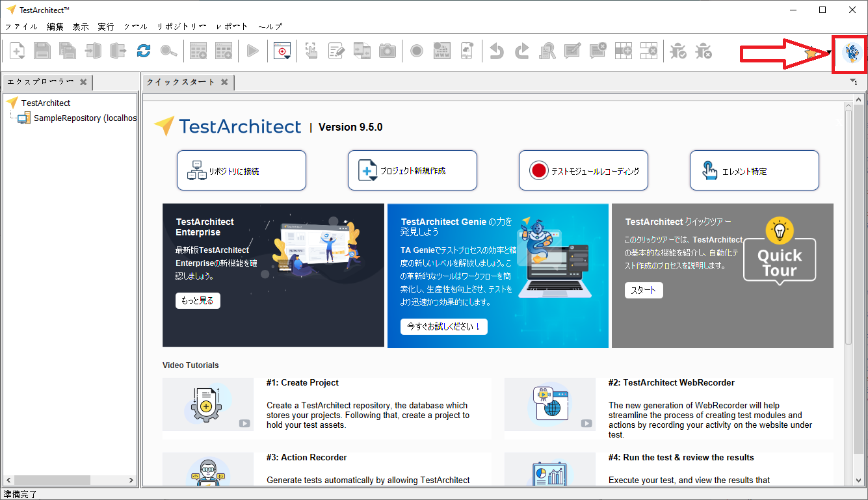Click the テストモジュールレコーディング button

[x=583, y=170]
